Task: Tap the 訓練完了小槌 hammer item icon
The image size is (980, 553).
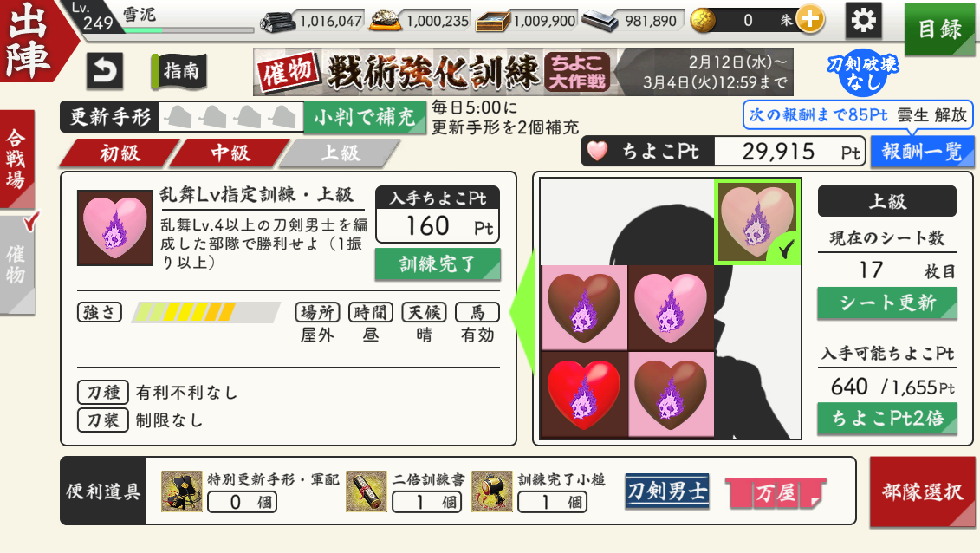Action: [x=491, y=491]
